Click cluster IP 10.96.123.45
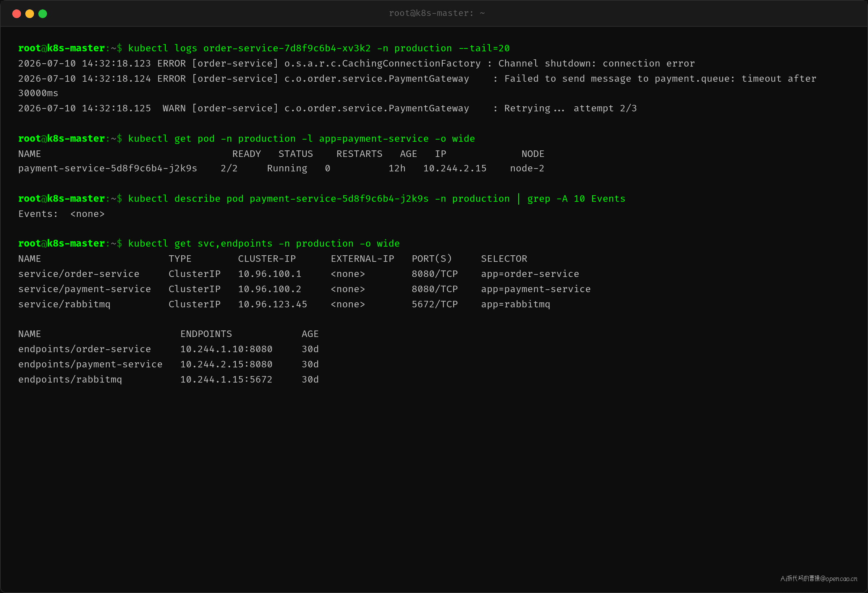This screenshot has width=868, height=593. (x=272, y=305)
